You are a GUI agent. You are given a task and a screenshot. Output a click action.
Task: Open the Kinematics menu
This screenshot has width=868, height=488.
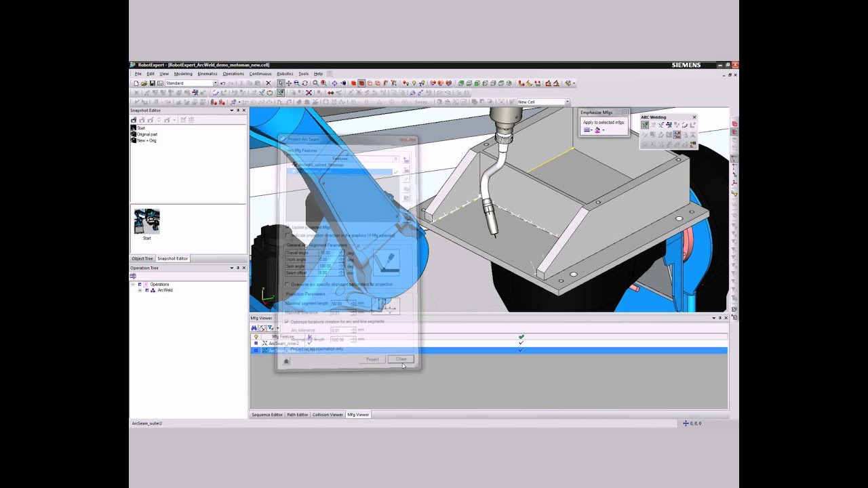coord(208,74)
